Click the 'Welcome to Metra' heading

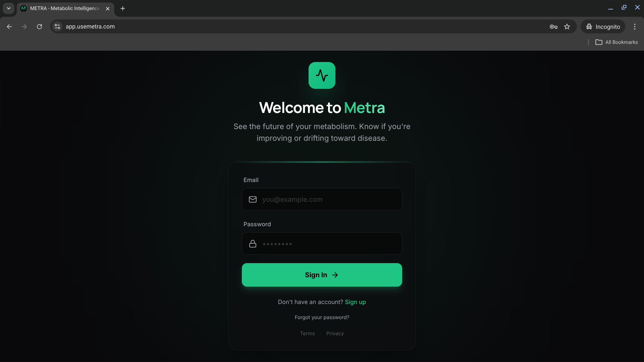pos(322,108)
